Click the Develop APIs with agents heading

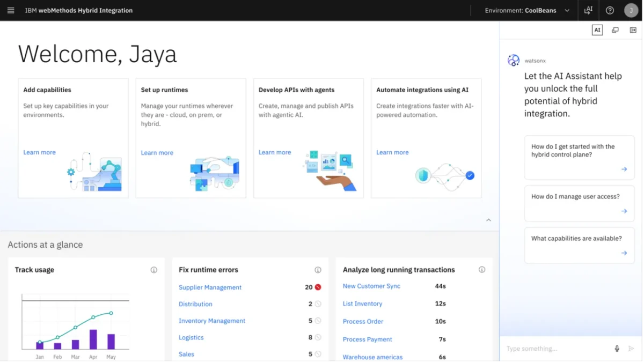[296, 90]
